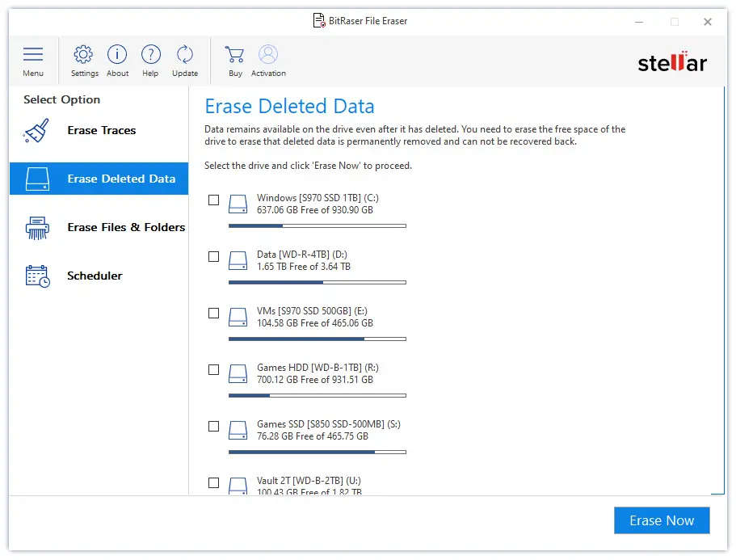
Task: Click the Erase Now button
Action: point(662,520)
